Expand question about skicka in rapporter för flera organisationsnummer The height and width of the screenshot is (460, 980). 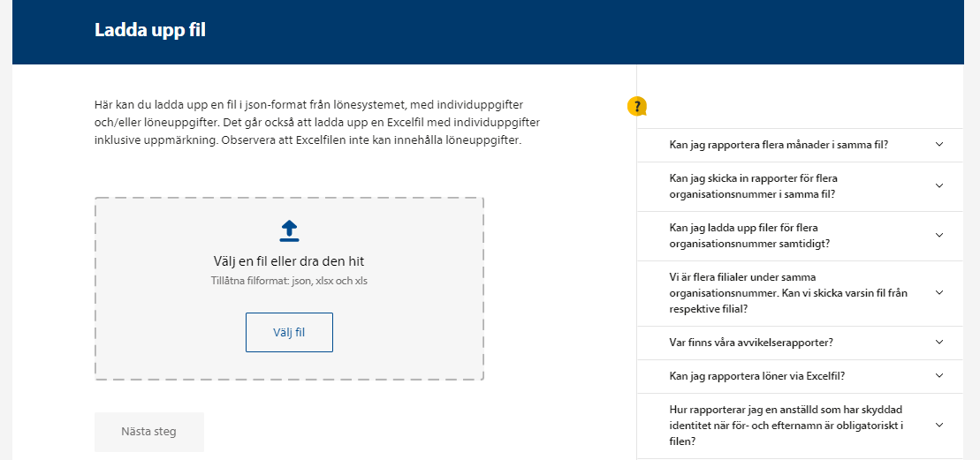pyautogui.click(x=753, y=185)
